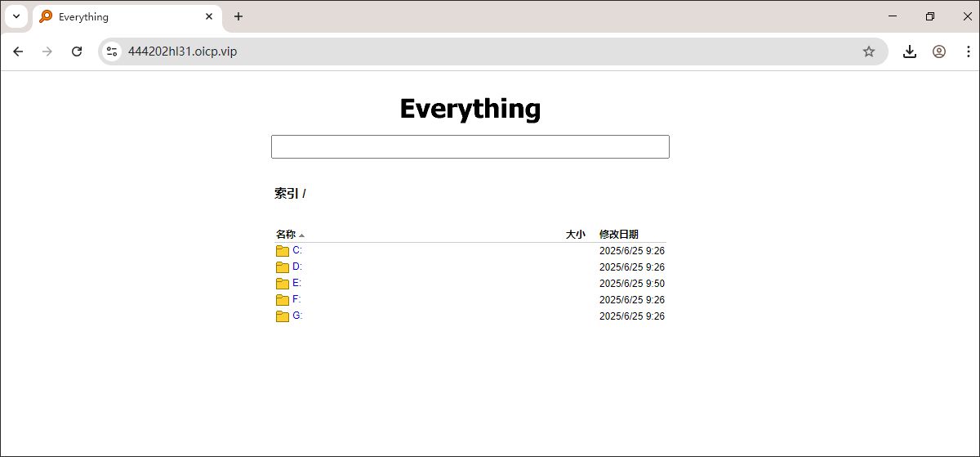Click the F: folder icon

click(x=283, y=300)
